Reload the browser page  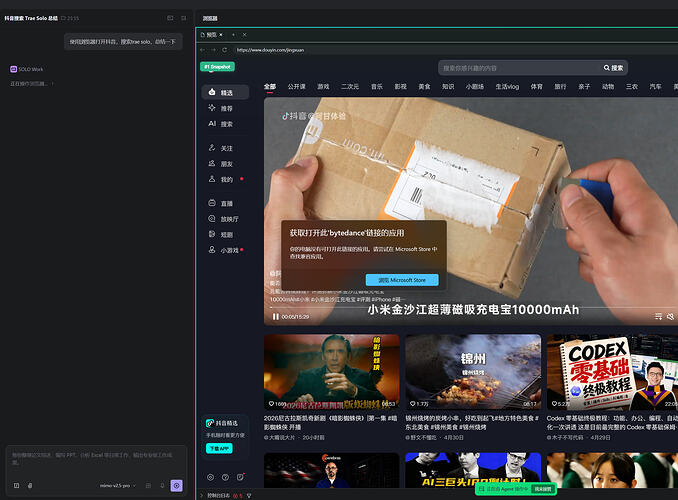224,50
